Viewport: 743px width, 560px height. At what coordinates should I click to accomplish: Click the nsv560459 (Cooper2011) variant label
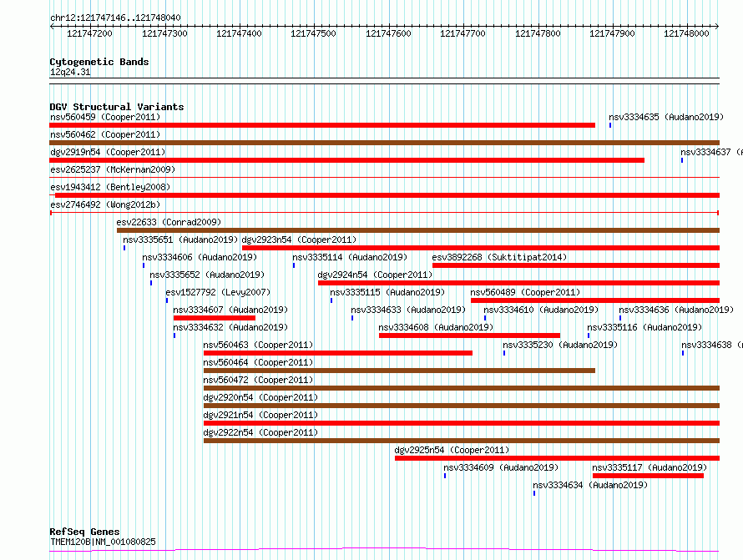pyautogui.click(x=105, y=117)
